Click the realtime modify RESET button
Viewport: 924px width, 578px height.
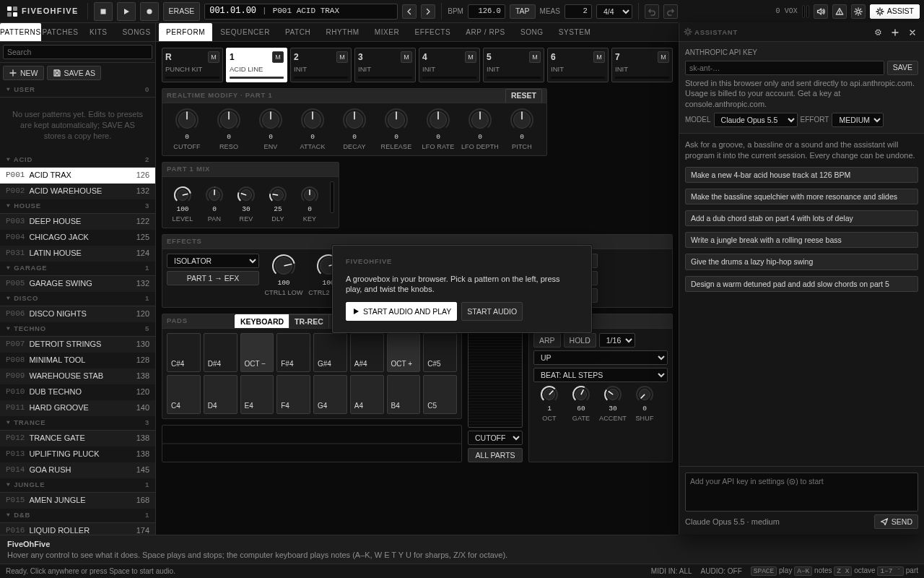tap(523, 96)
